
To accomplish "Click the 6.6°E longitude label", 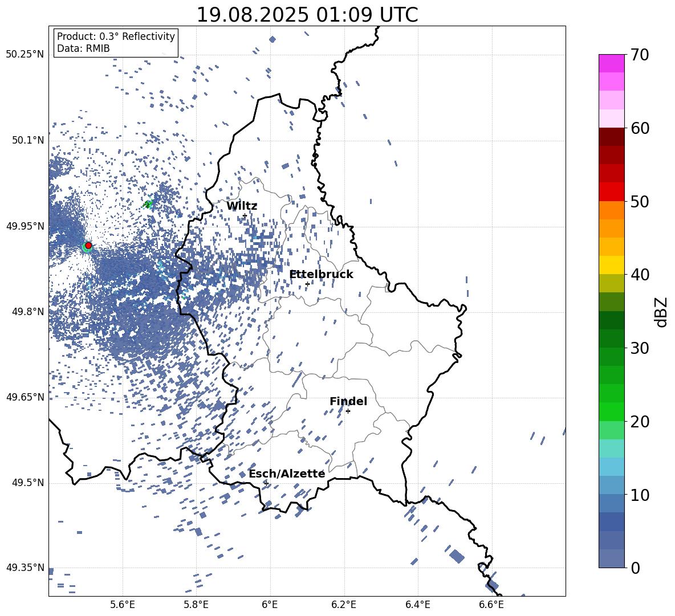I will [x=491, y=605].
